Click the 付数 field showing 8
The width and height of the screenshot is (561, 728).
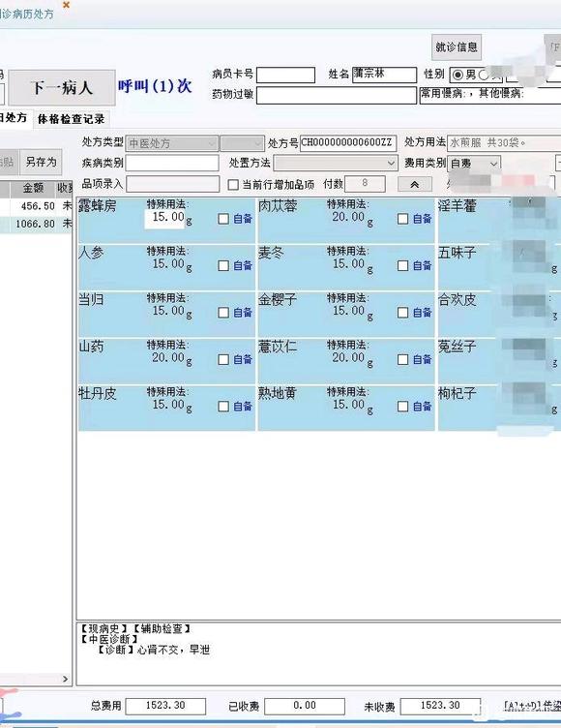click(365, 184)
